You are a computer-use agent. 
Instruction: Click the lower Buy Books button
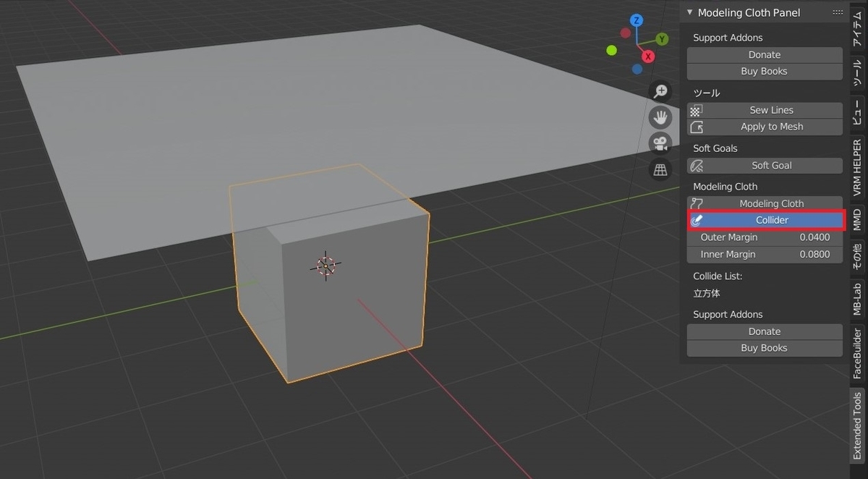[765, 348]
